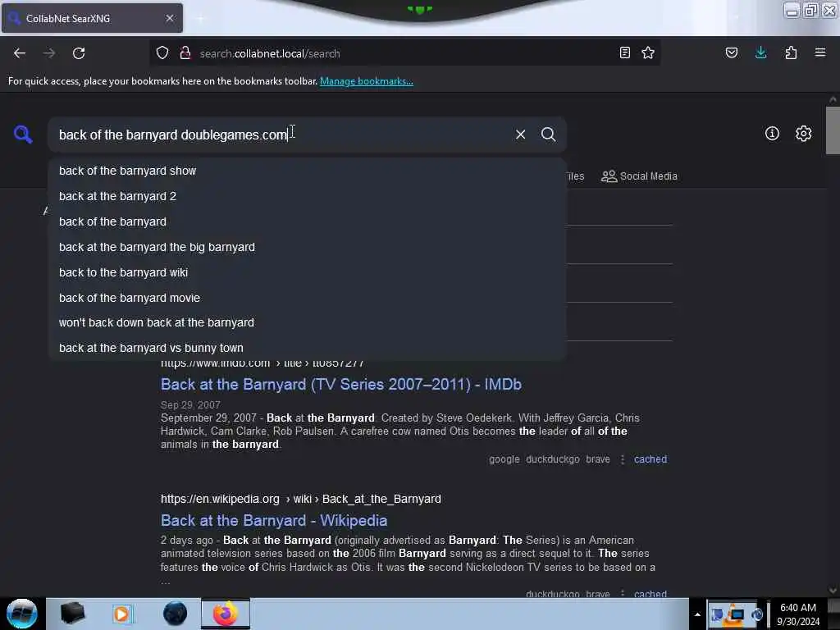
Task: Open tracking protection shield icon
Action: click(162, 52)
